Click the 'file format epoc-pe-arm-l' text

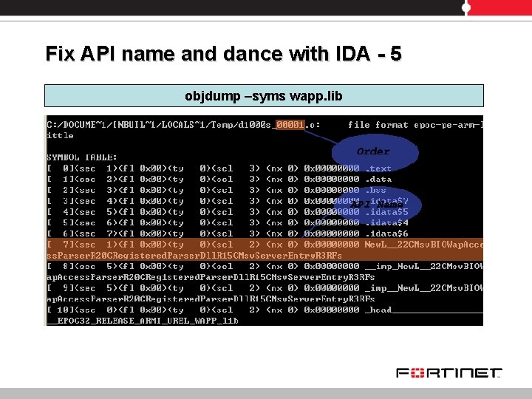click(x=415, y=125)
